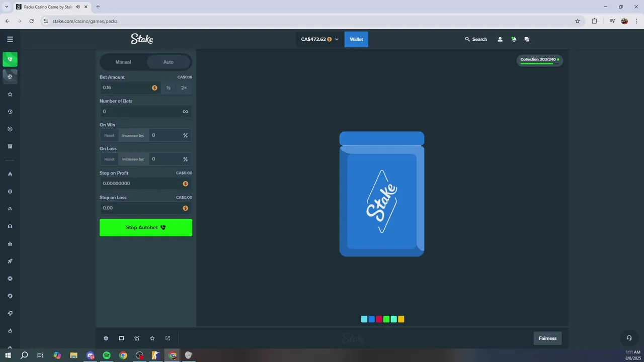Open the Windows Start menu

coord(8,355)
